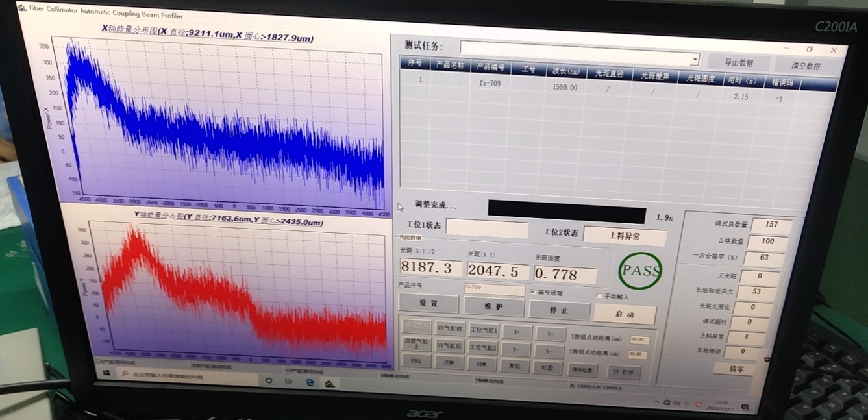Open the notification center icon
This screenshot has width=868, height=420.
[745, 407]
